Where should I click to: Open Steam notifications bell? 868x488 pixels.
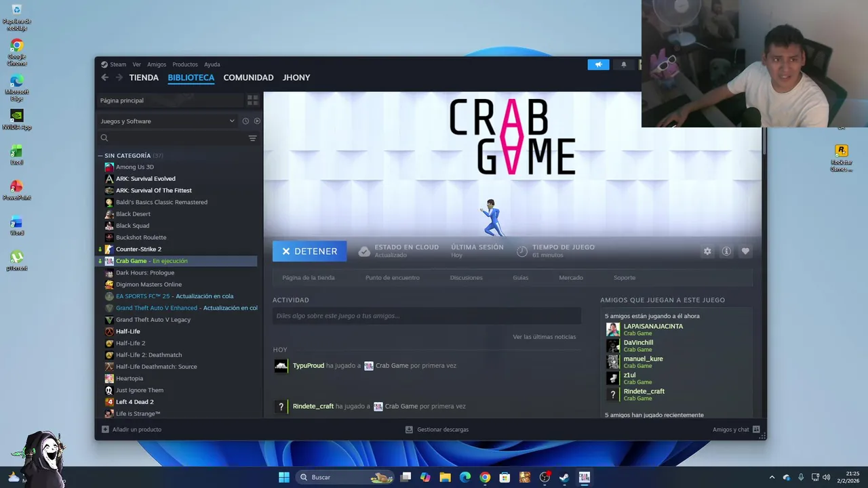click(x=624, y=64)
